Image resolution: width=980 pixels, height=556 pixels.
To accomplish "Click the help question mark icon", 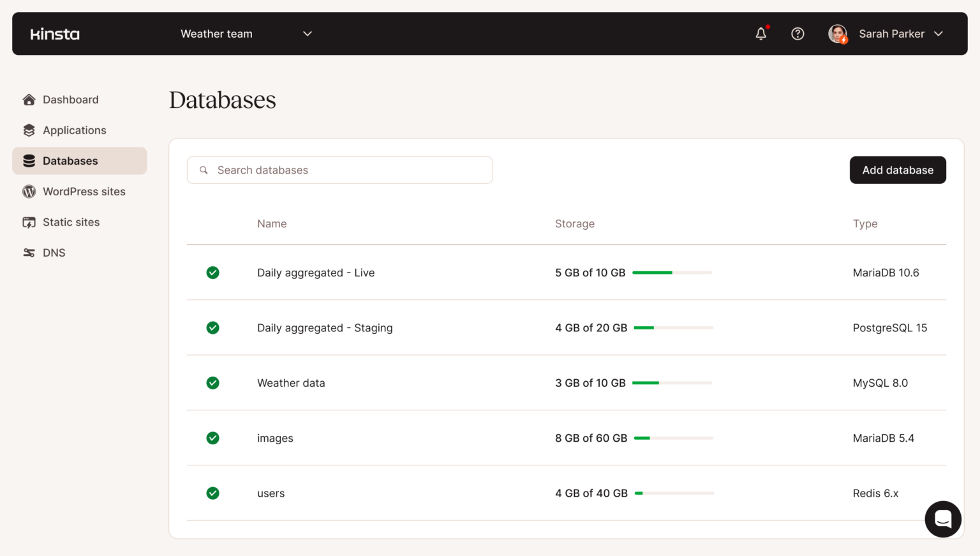I will pos(798,34).
